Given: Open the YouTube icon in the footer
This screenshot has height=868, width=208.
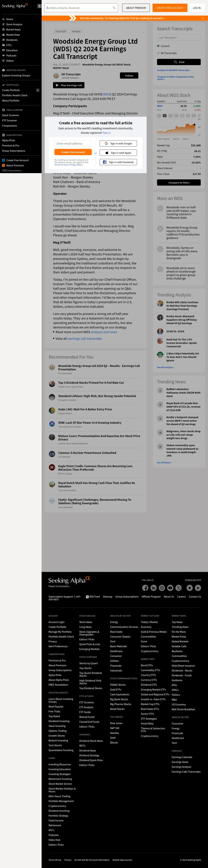Looking at the screenshot, I should [170, 588].
